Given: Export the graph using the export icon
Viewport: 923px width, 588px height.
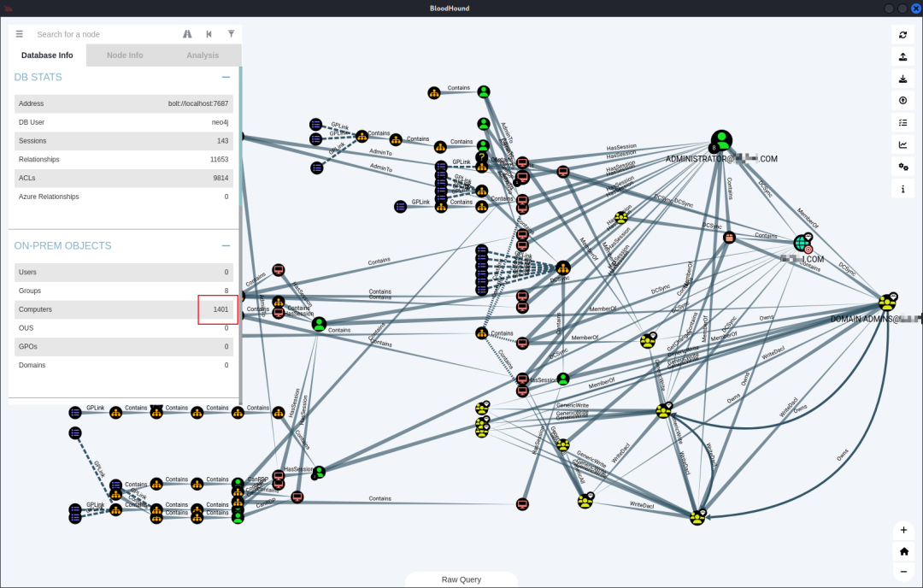Looking at the screenshot, I should click(x=903, y=57).
